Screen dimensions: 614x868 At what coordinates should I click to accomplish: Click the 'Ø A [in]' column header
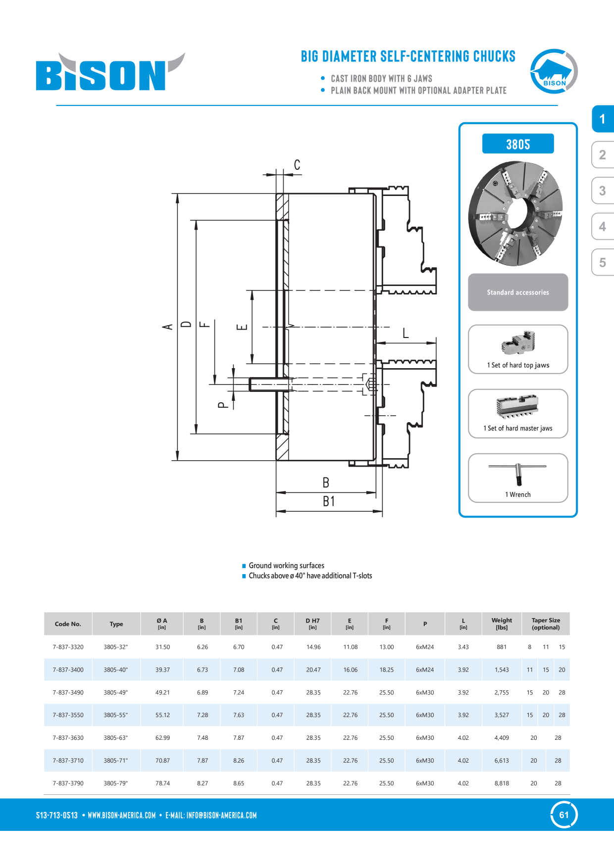[x=162, y=624]
